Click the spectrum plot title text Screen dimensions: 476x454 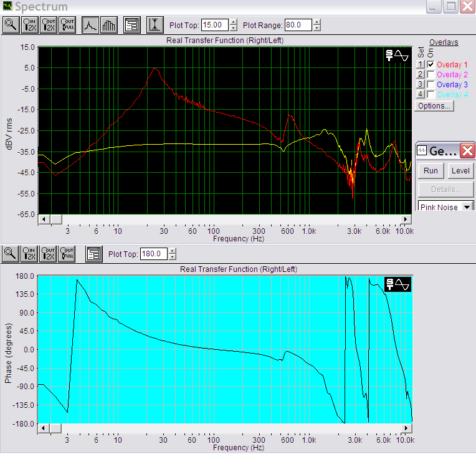pyautogui.click(x=225, y=41)
